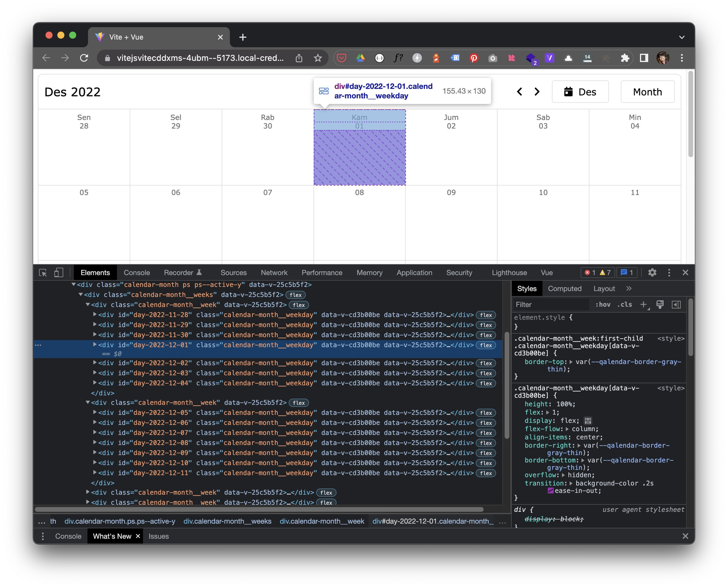Open the Chrome three-dot menu
The height and width of the screenshot is (588, 728).
682,58
